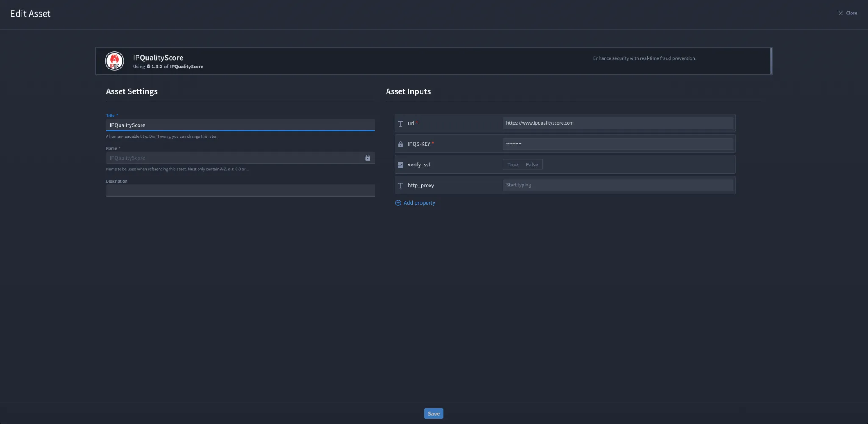Close the Edit Asset dialog
The width and height of the screenshot is (868, 424).
848,13
